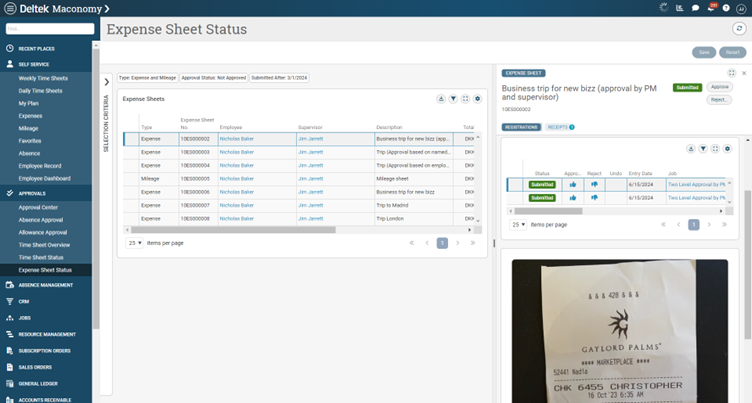Maximize the expense sheet detail pane
The width and height of the screenshot is (752, 403).
pyautogui.click(x=732, y=73)
